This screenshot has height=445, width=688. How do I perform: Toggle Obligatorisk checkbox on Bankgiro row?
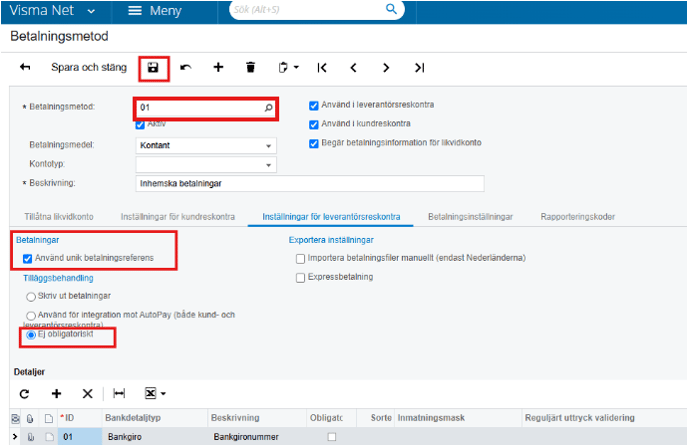point(332,437)
